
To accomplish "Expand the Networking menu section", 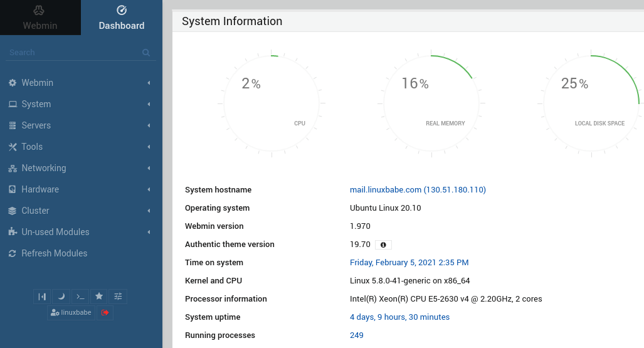I will coord(44,168).
